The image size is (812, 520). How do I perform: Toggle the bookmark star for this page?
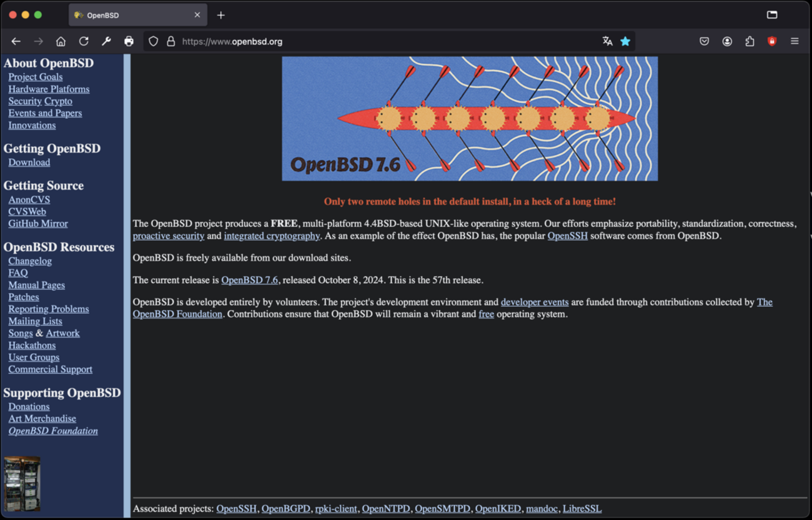point(625,41)
